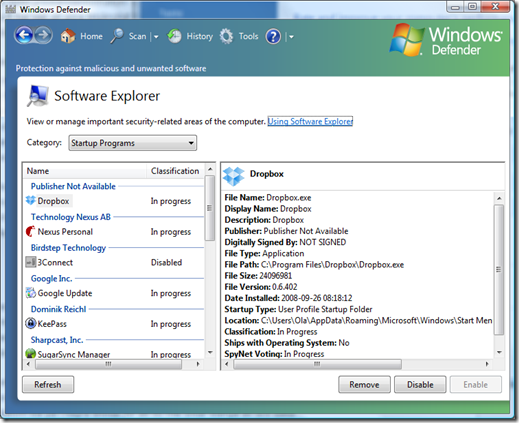The height and width of the screenshot is (423, 519).
Task: Click the Refresh button
Action: (48, 384)
